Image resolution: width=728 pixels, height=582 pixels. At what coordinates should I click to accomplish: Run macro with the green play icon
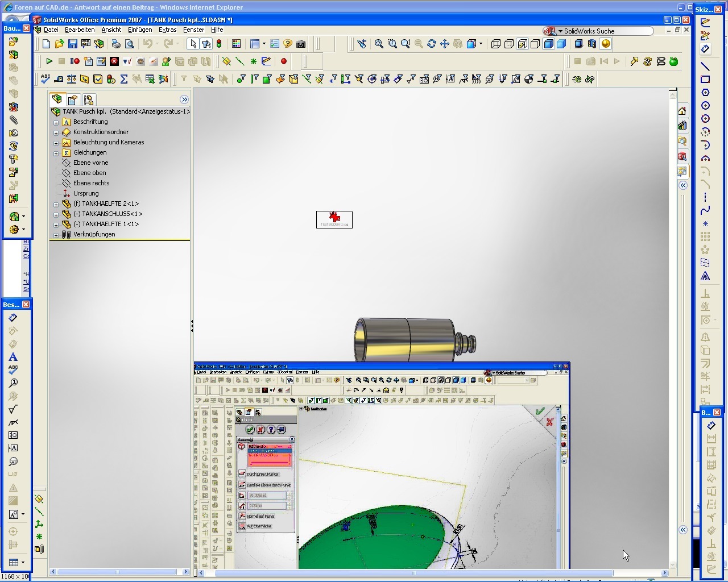pyautogui.click(x=49, y=61)
